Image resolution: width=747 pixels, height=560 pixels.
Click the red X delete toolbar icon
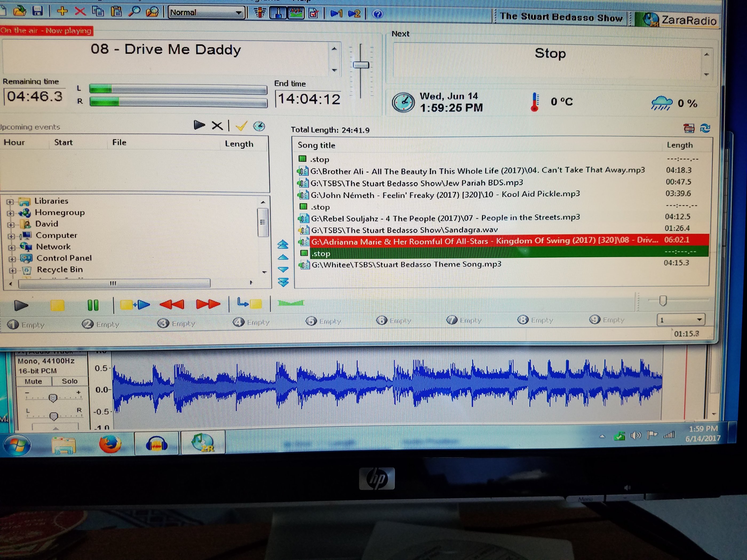click(80, 11)
